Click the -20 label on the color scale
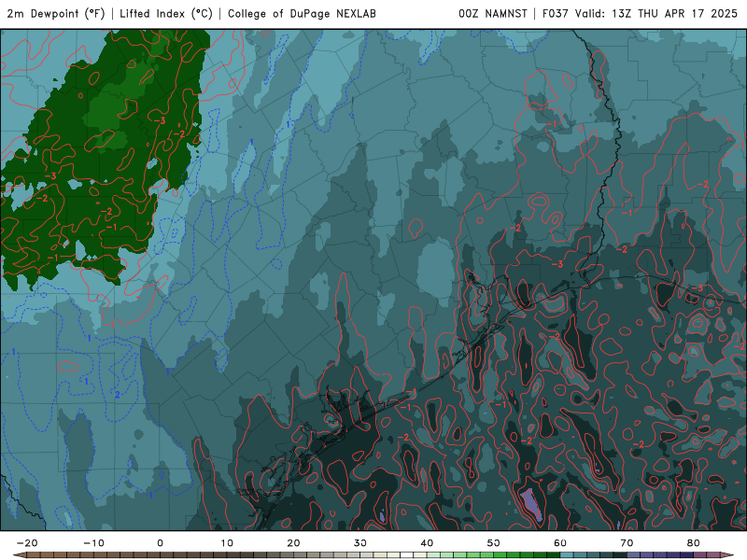The image size is (747, 560). [x=27, y=543]
